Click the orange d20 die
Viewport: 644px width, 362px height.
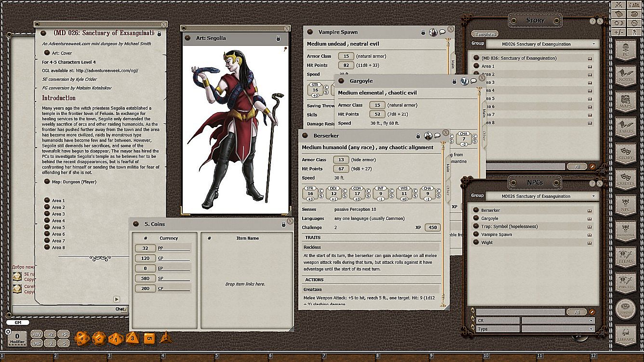(x=80, y=338)
